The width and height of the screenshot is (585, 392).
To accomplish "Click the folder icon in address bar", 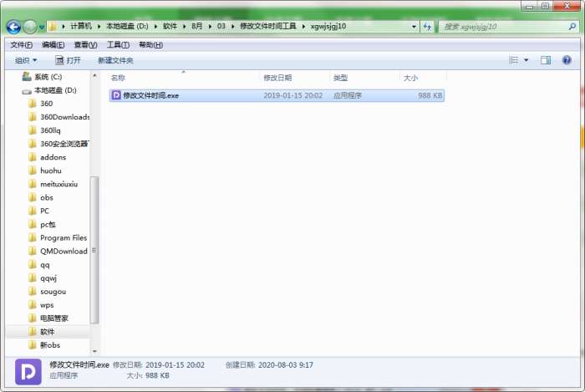I will pos(53,27).
